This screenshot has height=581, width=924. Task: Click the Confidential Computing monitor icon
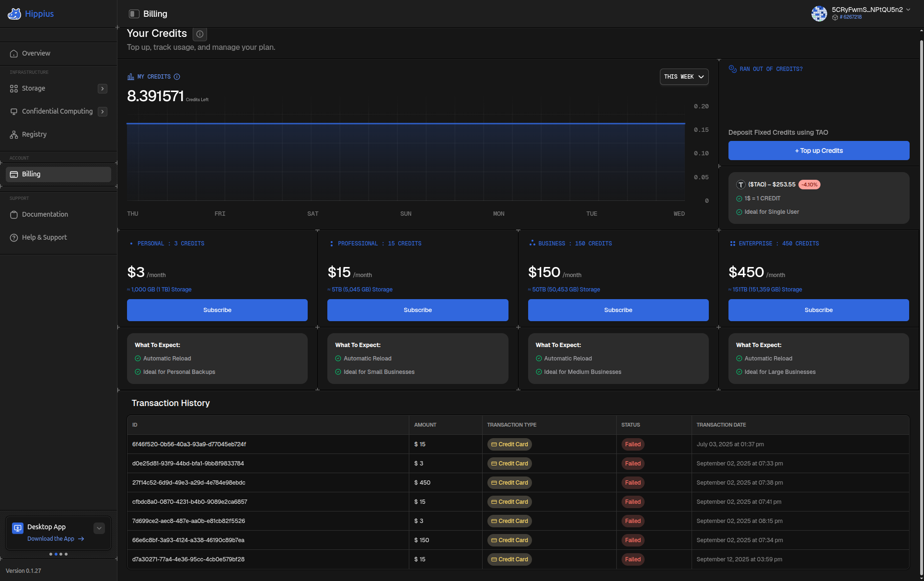[x=14, y=112]
